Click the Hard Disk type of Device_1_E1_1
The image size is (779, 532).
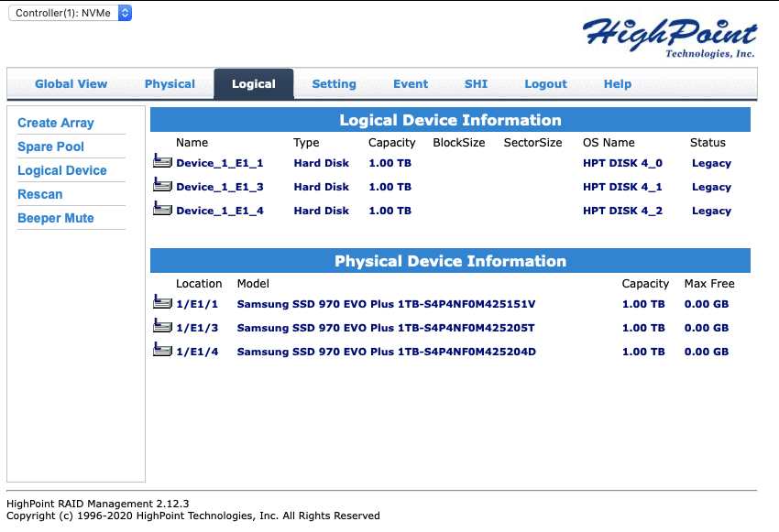tap(322, 163)
